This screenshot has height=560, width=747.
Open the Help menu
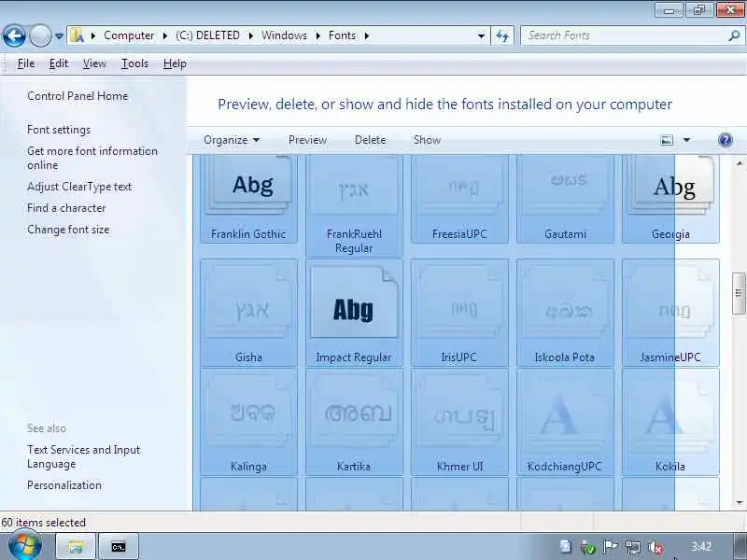[x=175, y=63]
